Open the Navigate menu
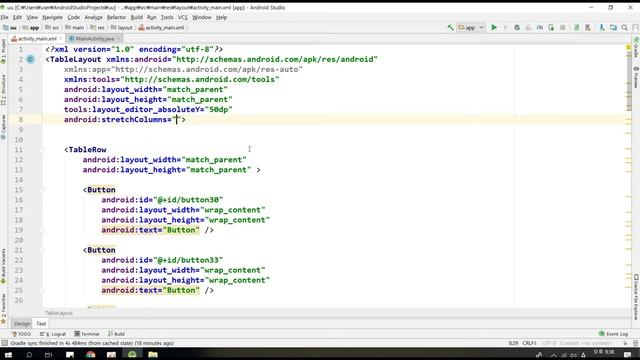 (x=52, y=18)
